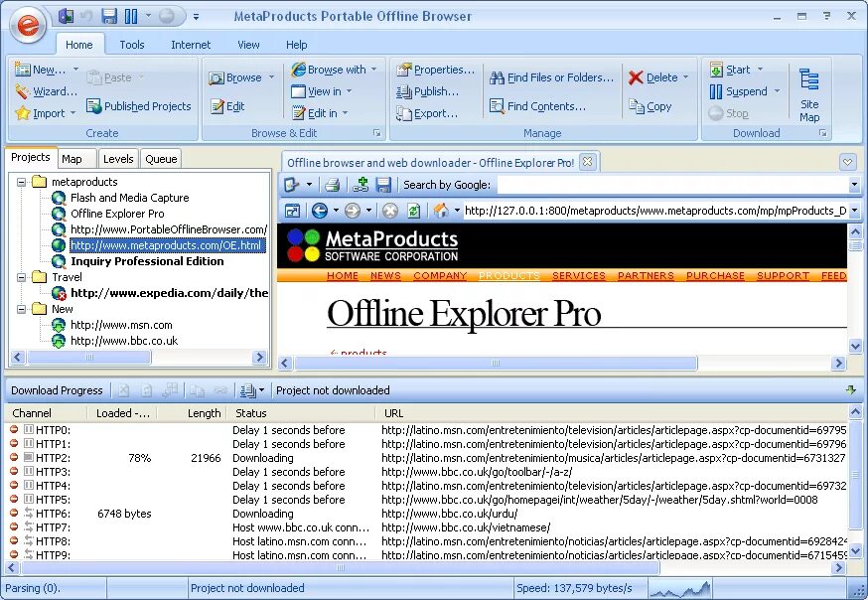Screen dimensions: 868x600
Task: Click in the Search by Google field
Action: 672,185
